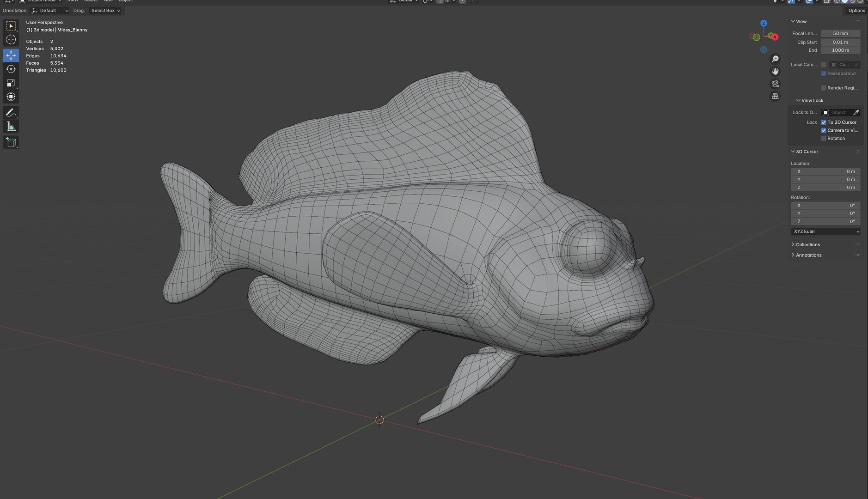Activate the 3D Cursor tool
This screenshot has height=499, width=868.
pyautogui.click(x=11, y=40)
